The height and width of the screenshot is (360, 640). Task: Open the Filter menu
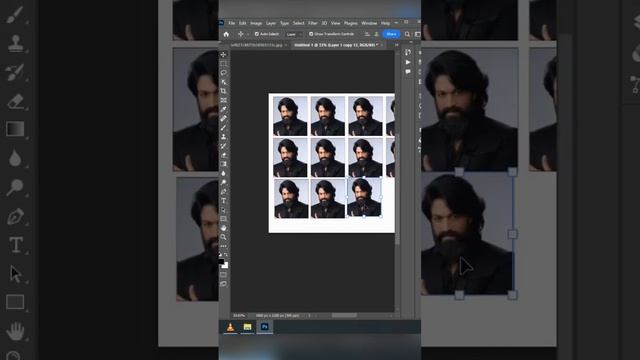313,23
